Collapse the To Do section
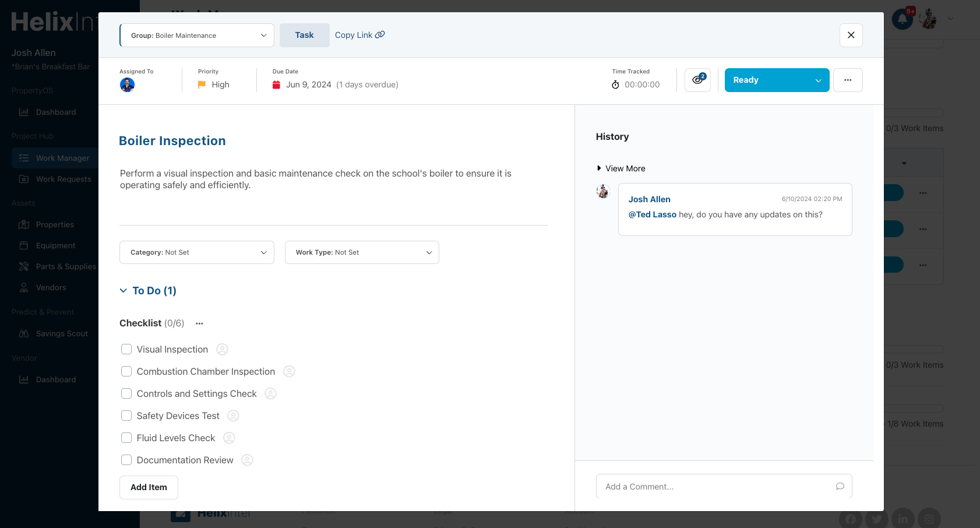The image size is (980, 528). (123, 290)
